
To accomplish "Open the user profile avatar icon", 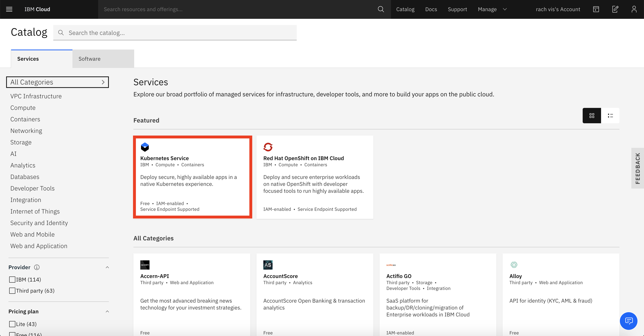I will point(634,9).
